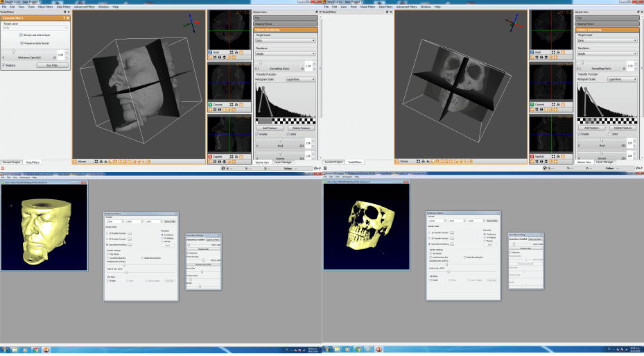This screenshot has height=356, width=644.
Task: Click Axial slice thumbnail in right Seg3D window
Action: point(551,30)
